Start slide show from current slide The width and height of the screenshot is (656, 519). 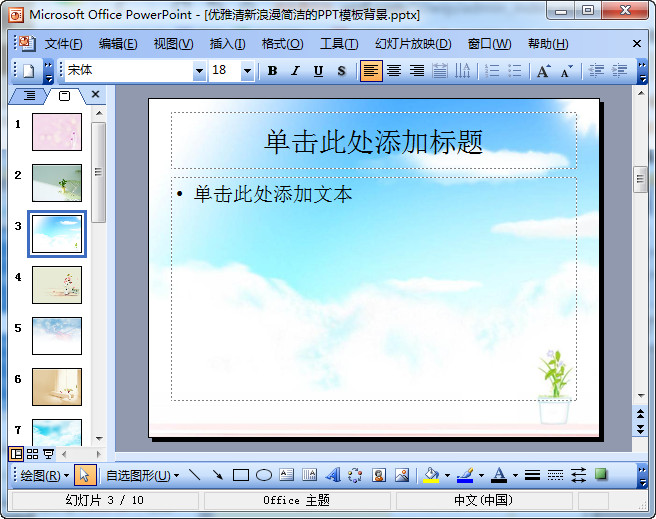click(x=49, y=454)
